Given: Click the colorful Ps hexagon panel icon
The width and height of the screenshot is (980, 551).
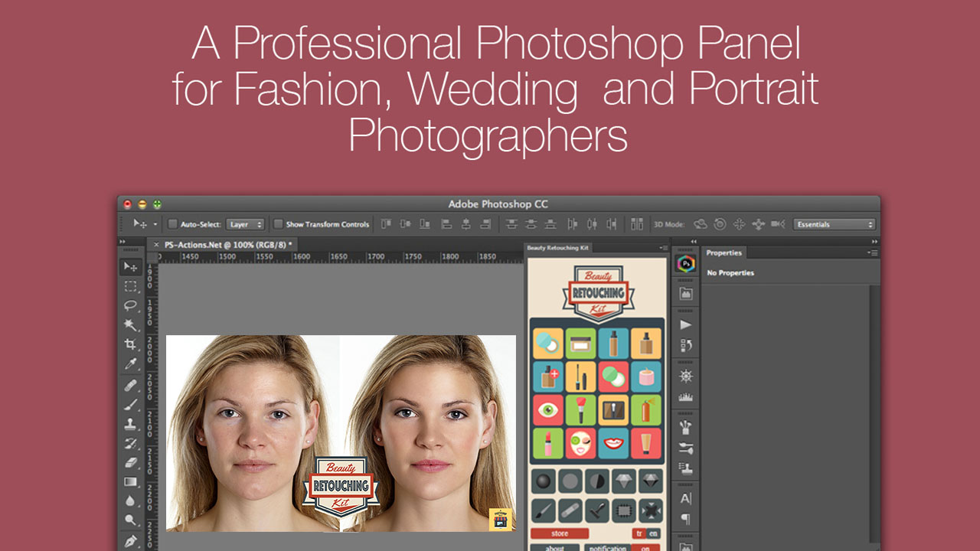Looking at the screenshot, I should (x=686, y=263).
